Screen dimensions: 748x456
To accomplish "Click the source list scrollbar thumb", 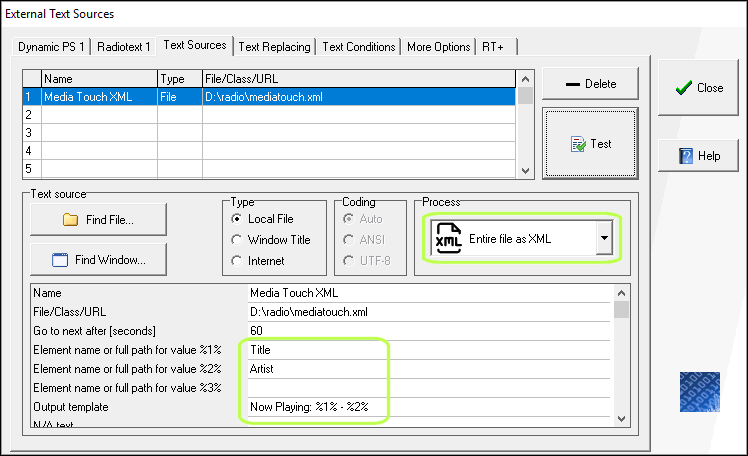I will click(525, 95).
